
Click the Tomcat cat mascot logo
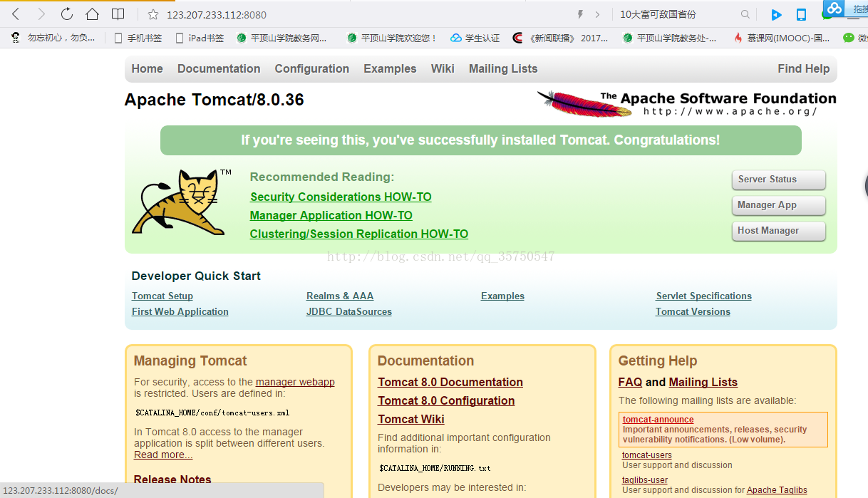(182, 202)
